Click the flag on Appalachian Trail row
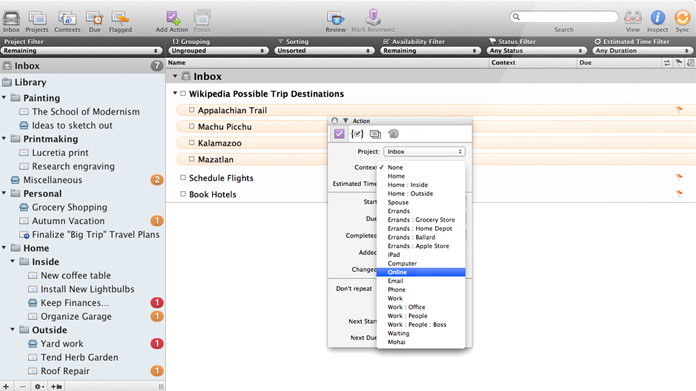The height and width of the screenshot is (391, 696). coord(679,109)
